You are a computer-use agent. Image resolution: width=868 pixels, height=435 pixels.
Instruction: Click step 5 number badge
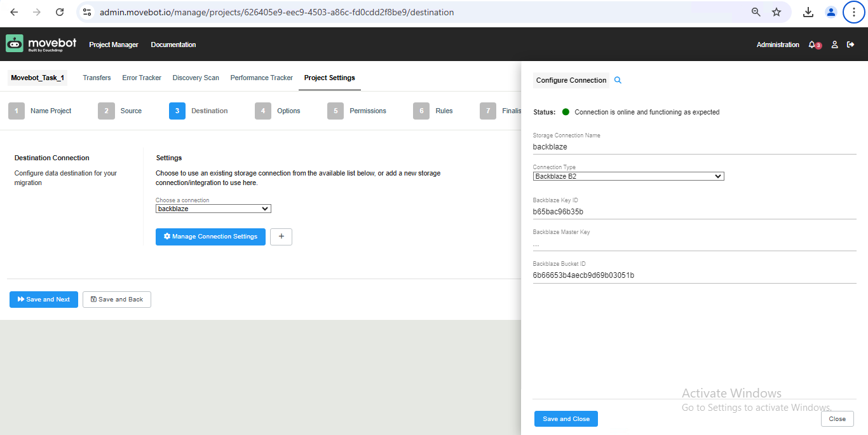point(336,111)
